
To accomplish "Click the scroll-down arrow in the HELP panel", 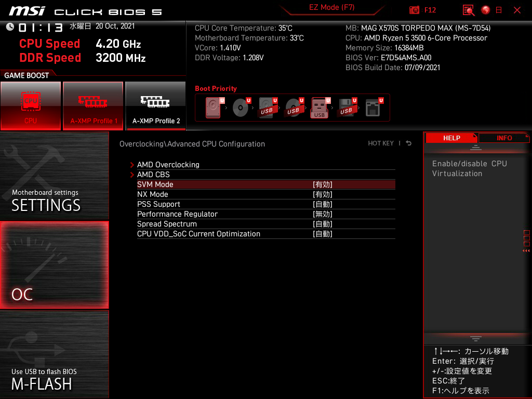I will (x=476, y=338).
